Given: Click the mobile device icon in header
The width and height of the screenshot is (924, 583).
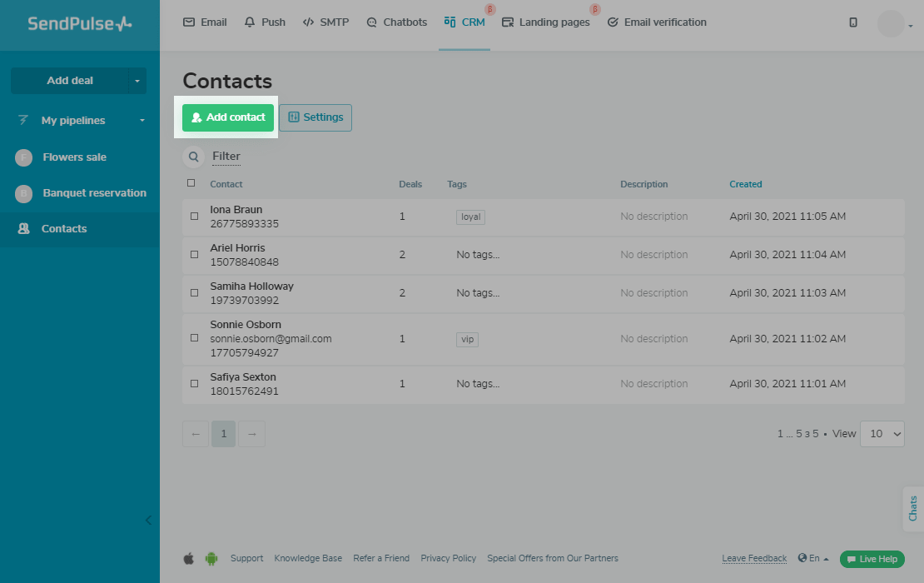Looking at the screenshot, I should tap(852, 22).
